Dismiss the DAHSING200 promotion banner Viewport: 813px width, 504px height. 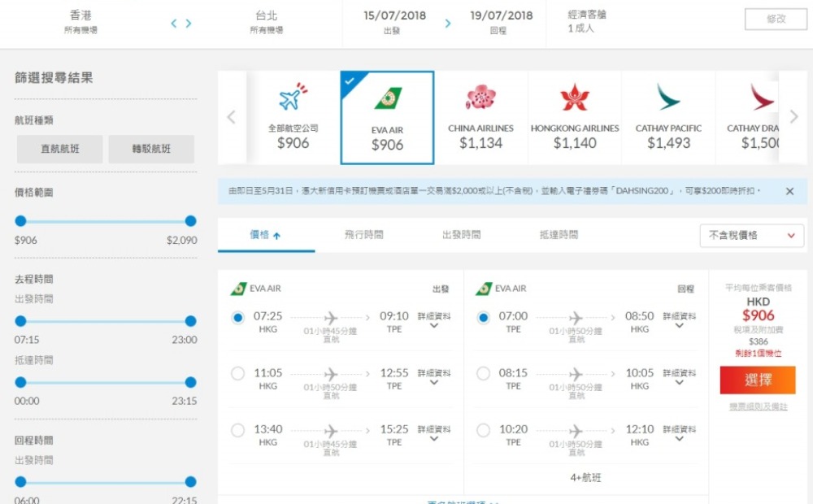click(x=789, y=191)
